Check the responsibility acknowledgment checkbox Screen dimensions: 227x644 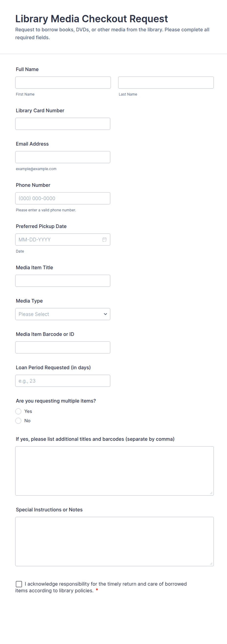19,584
